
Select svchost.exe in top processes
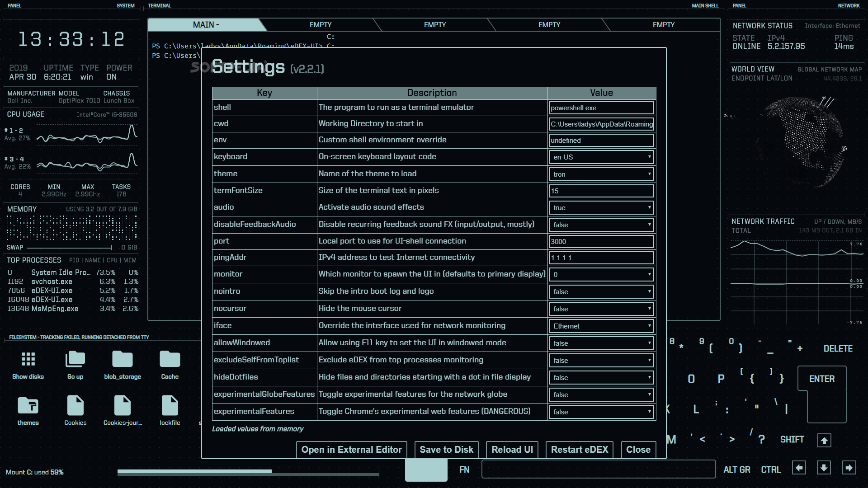tap(72, 282)
